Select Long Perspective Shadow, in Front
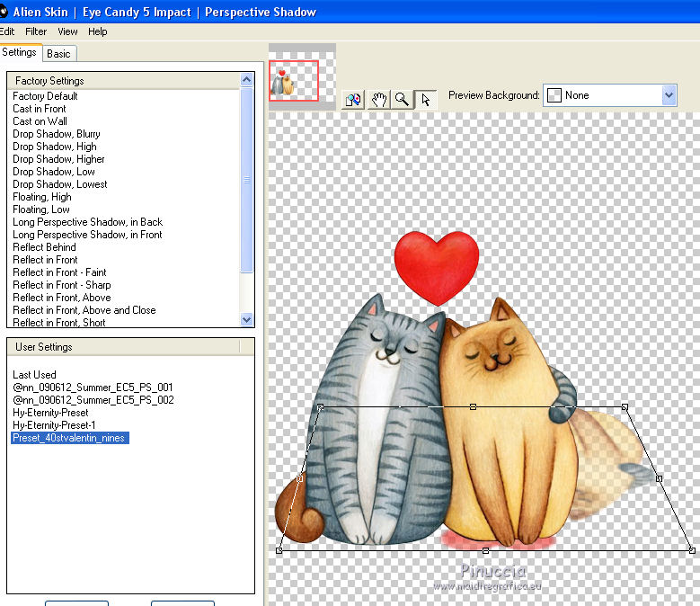 pos(87,235)
